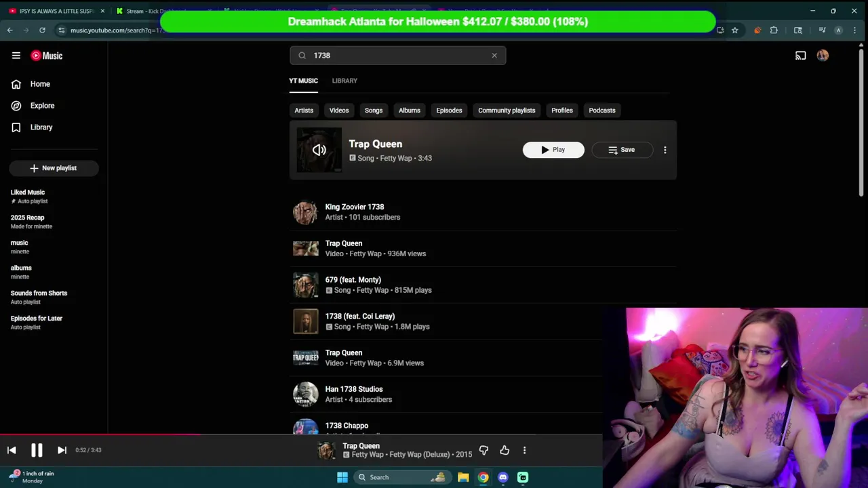Open Chrome from taskbar
This screenshot has height=488, width=868.
click(x=483, y=477)
